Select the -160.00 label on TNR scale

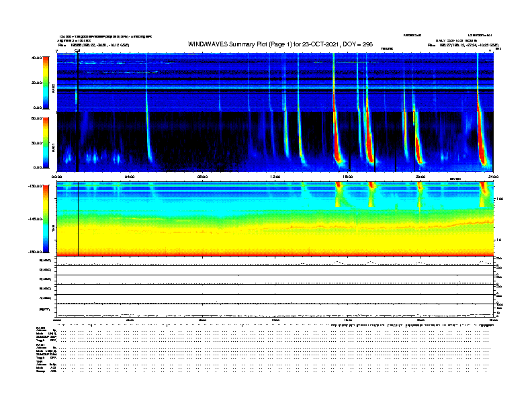[35, 252]
